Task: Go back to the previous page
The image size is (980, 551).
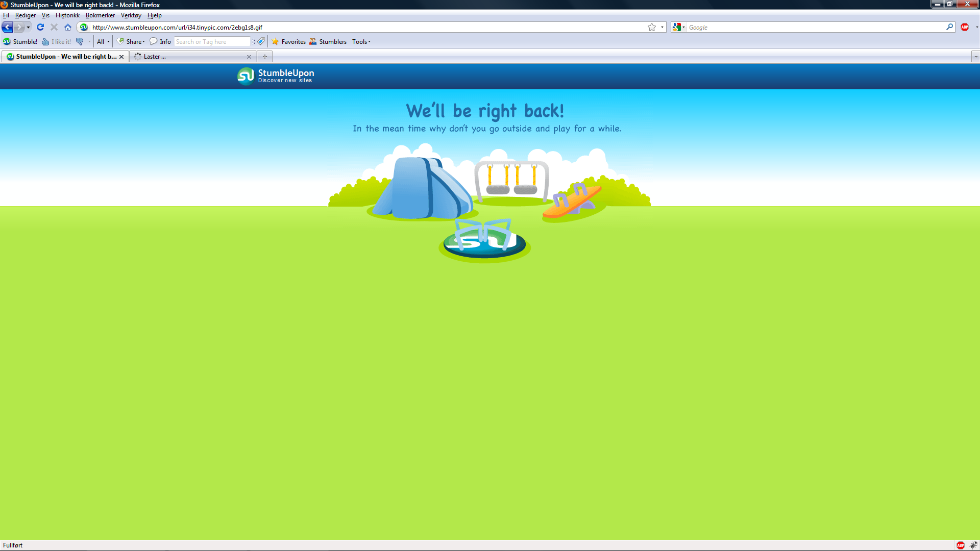Action: point(7,27)
